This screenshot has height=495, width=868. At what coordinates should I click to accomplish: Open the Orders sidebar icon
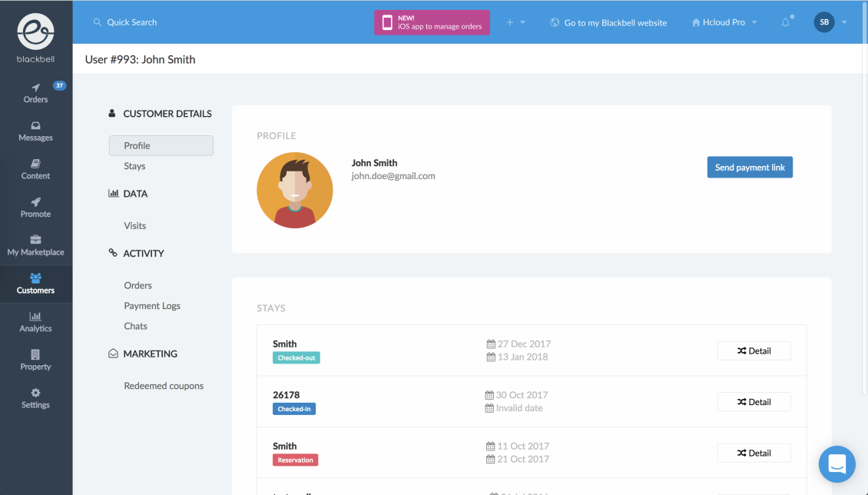(35, 88)
